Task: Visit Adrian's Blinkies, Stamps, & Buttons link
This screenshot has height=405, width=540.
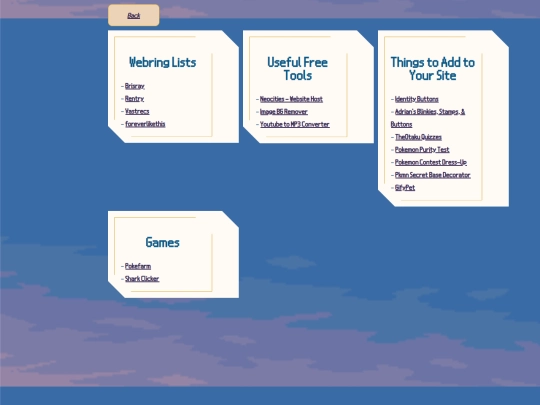Action: click(x=428, y=118)
